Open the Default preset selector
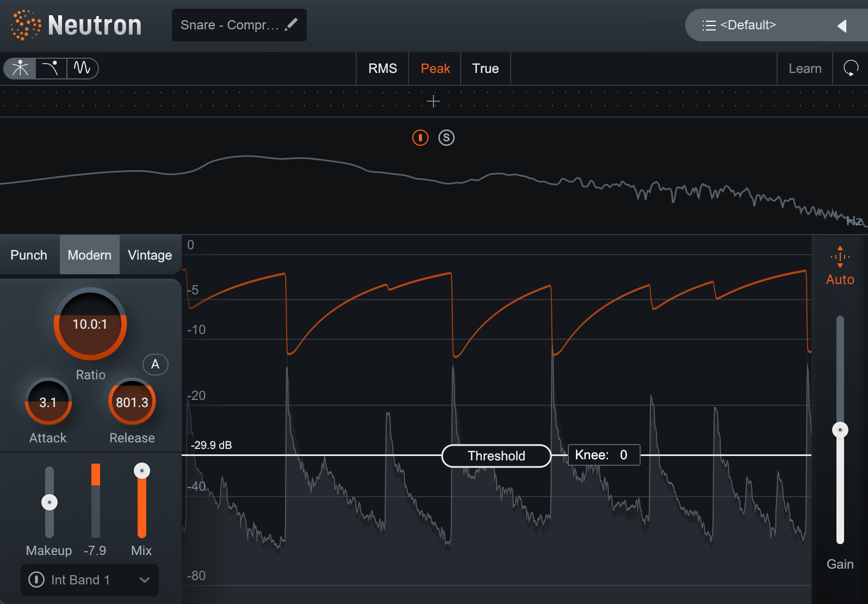This screenshot has width=868, height=604. pyautogui.click(x=777, y=25)
